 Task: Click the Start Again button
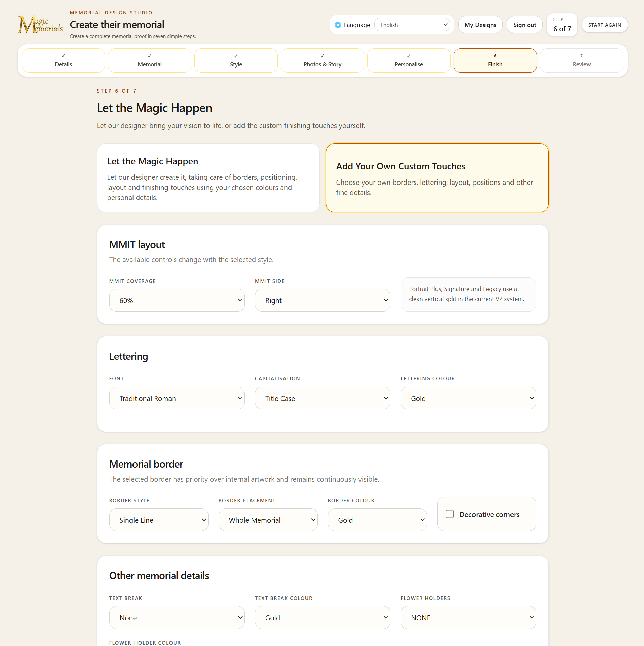tap(605, 25)
